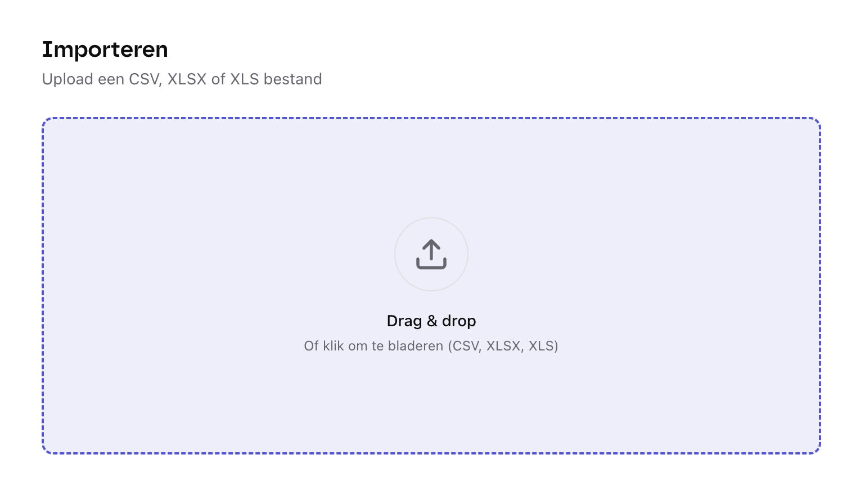Click the ampersand in "Drag & drop"

(432, 321)
